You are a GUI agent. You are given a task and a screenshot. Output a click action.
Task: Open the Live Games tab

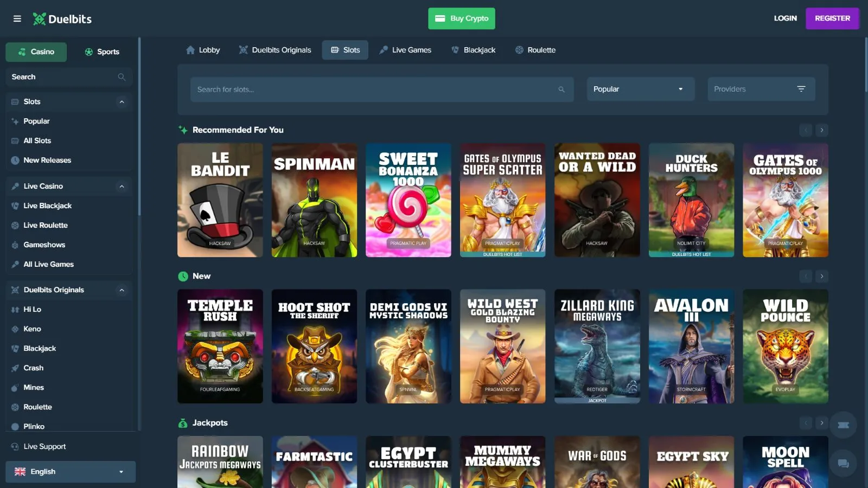point(405,50)
